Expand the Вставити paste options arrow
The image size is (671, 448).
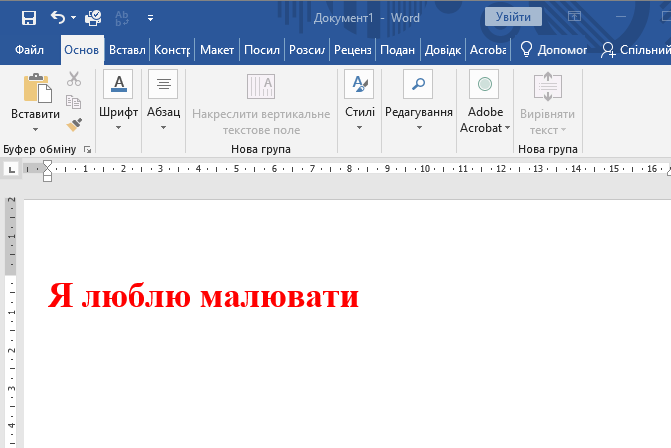click(x=36, y=129)
